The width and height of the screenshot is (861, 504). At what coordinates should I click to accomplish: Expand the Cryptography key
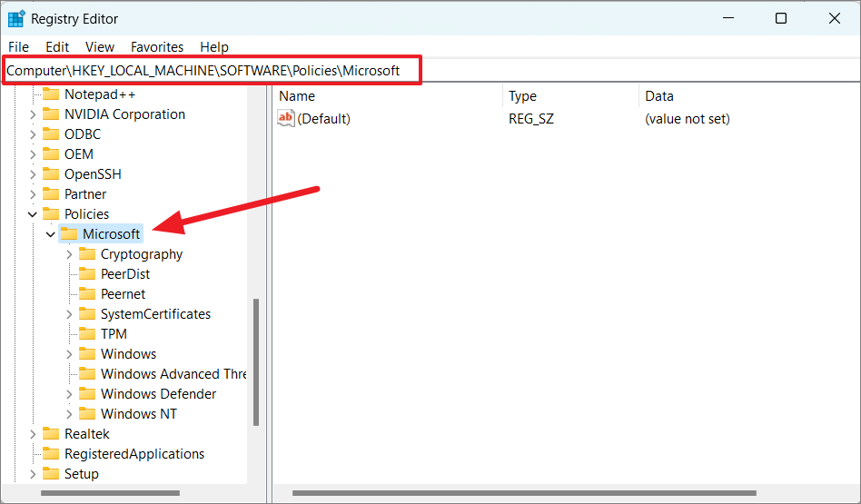click(x=69, y=254)
